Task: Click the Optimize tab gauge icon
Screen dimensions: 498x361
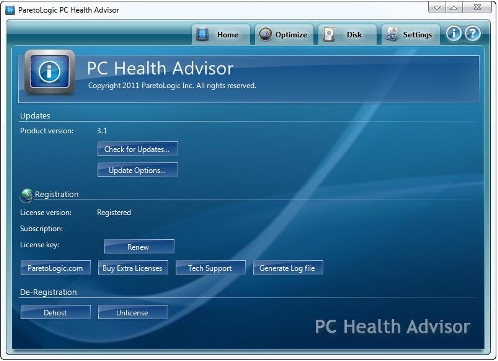Action: 265,34
